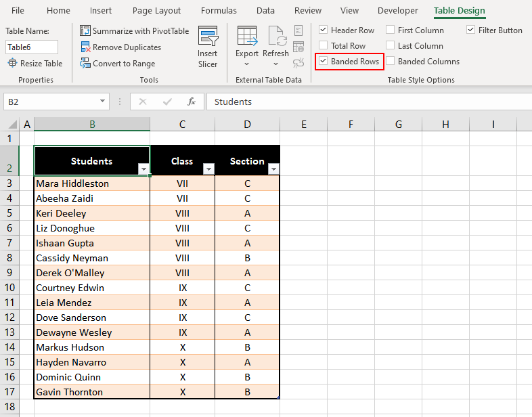The width and height of the screenshot is (532, 417).
Task: Switch to the Home tab
Action: click(58, 11)
